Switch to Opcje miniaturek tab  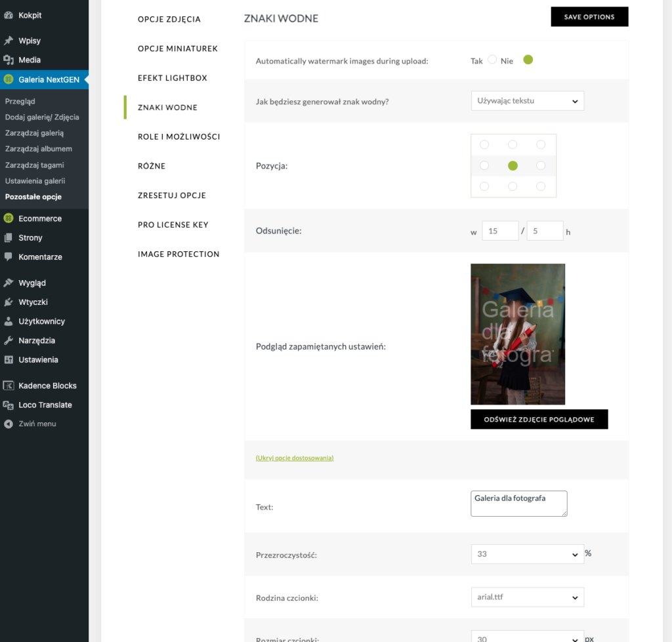pyautogui.click(x=177, y=49)
